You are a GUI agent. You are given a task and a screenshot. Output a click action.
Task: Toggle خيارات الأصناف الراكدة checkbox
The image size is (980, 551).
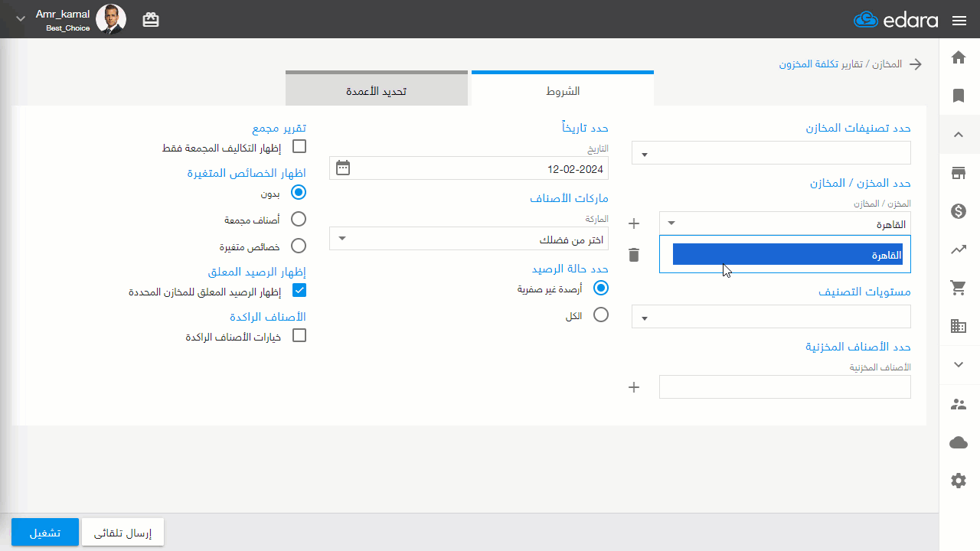pyautogui.click(x=299, y=335)
